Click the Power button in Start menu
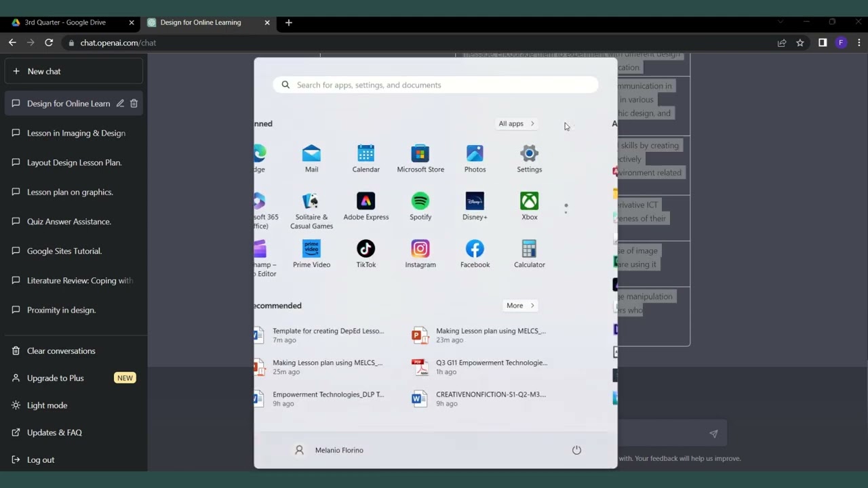The height and width of the screenshot is (488, 868). coord(576,450)
